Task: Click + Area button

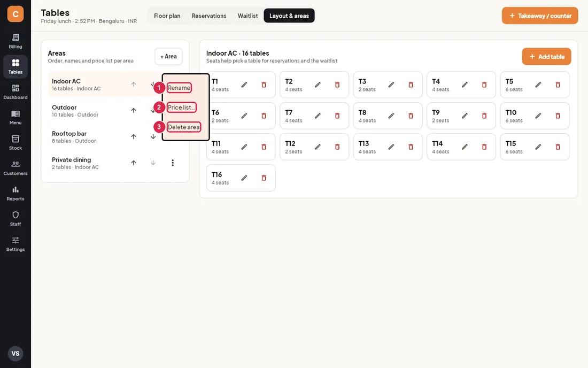Action: click(x=168, y=56)
